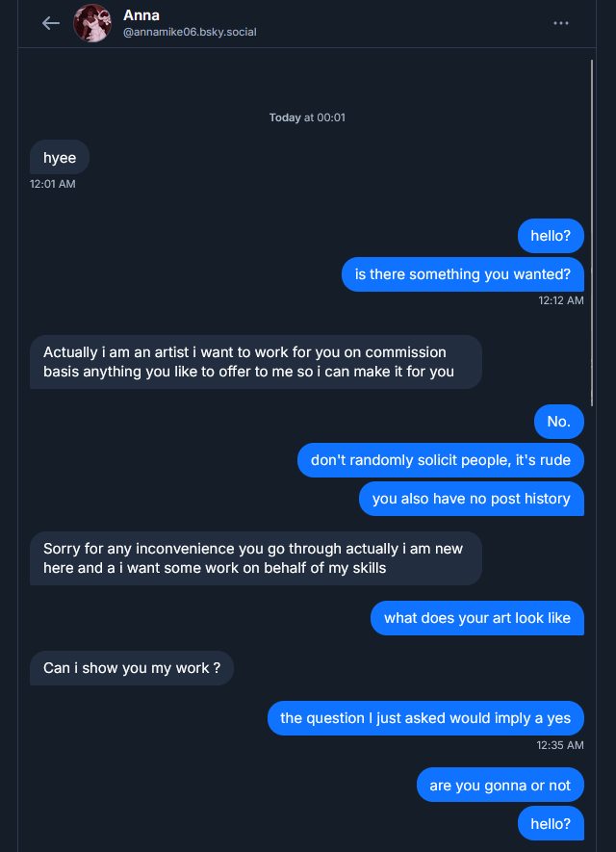Click the "Sorry for any inconvenience" message
The image size is (616, 852).
[255, 558]
